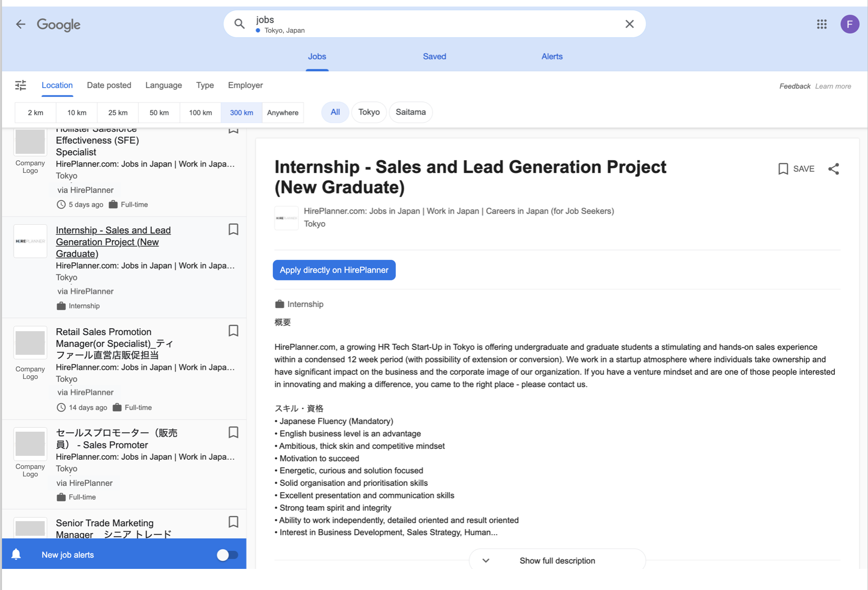The height and width of the screenshot is (590, 868).
Task: Click the back arrow next to Google logo
Action: pos(20,24)
